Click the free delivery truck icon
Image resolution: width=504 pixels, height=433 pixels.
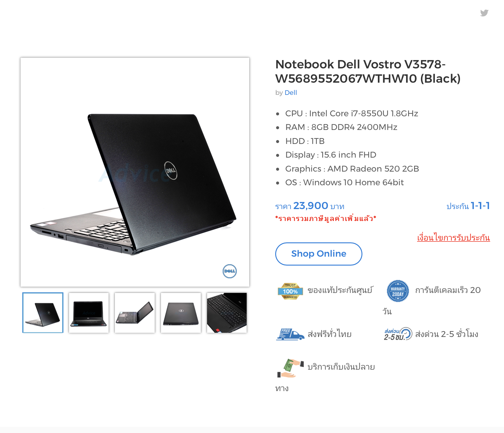[x=290, y=334]
